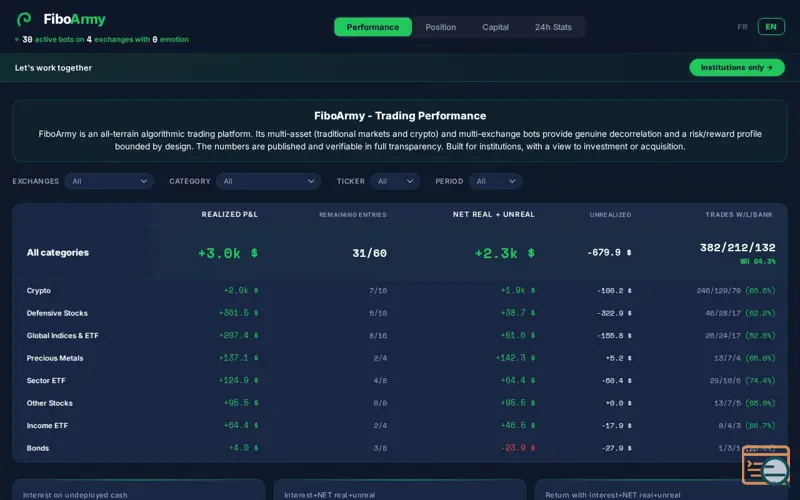This screenshot has height=500, width=800.
Task: Expand the Exchanges filter dropdown
Action: point(109,181)
